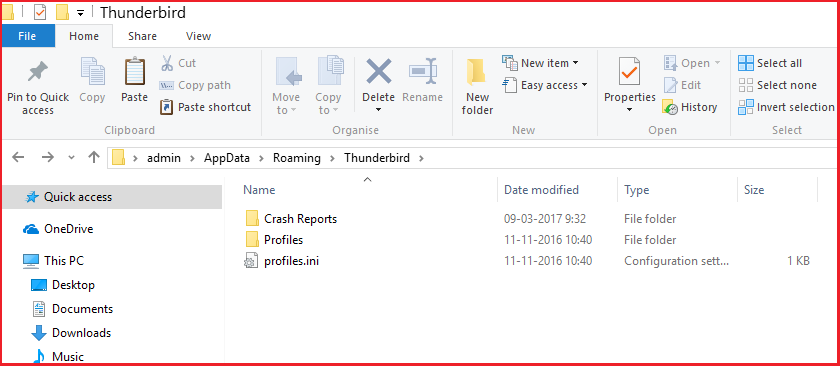Screen dimensions: 840x366
Task: Click the Move to icon
Action: [x=289, y=72]
